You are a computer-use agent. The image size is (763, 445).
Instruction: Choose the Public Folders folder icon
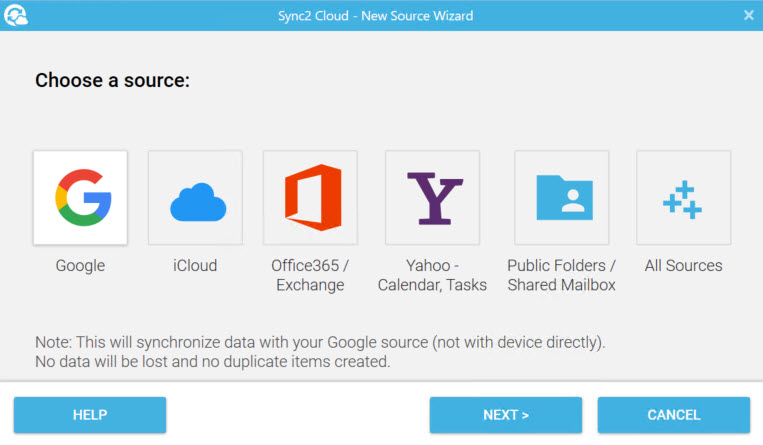pos(561,198)
